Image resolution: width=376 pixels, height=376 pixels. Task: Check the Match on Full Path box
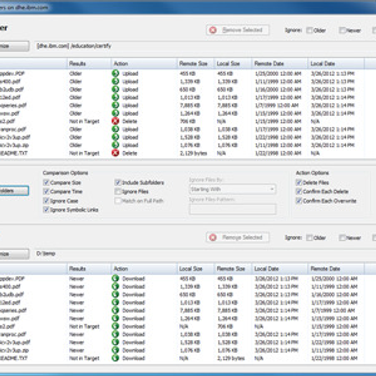point(118,201)
